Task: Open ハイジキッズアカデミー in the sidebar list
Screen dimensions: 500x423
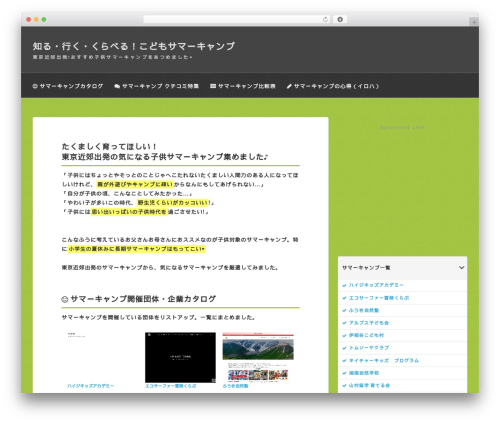Action: pyautogui.click(x=376, y=285)
